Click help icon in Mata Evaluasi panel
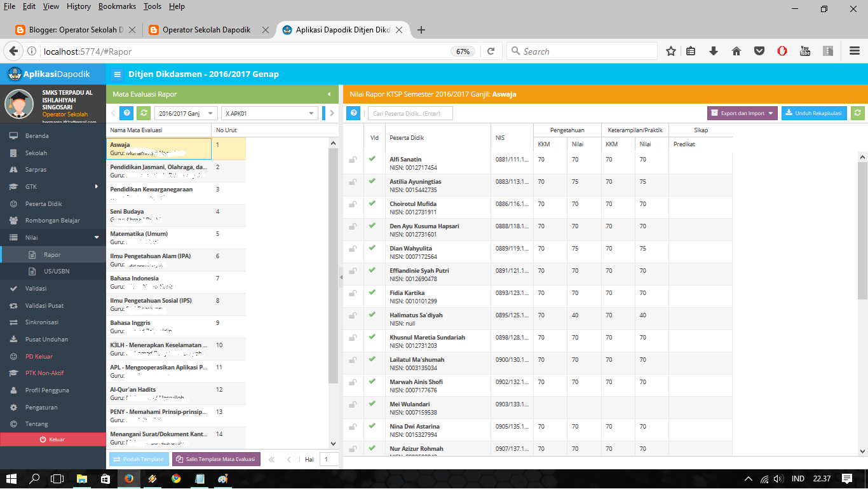868x489 pixels. tap(126, 113)
